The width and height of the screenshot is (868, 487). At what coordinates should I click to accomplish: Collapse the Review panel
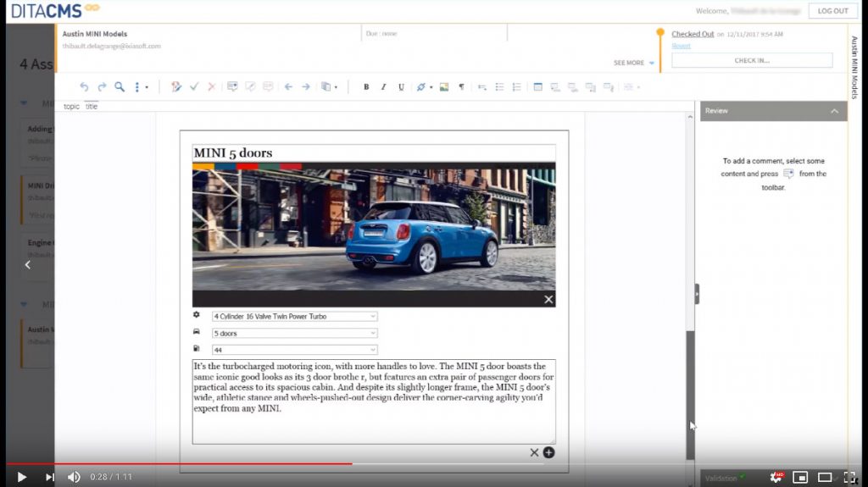pyautogui.click(x=834, y=111)
